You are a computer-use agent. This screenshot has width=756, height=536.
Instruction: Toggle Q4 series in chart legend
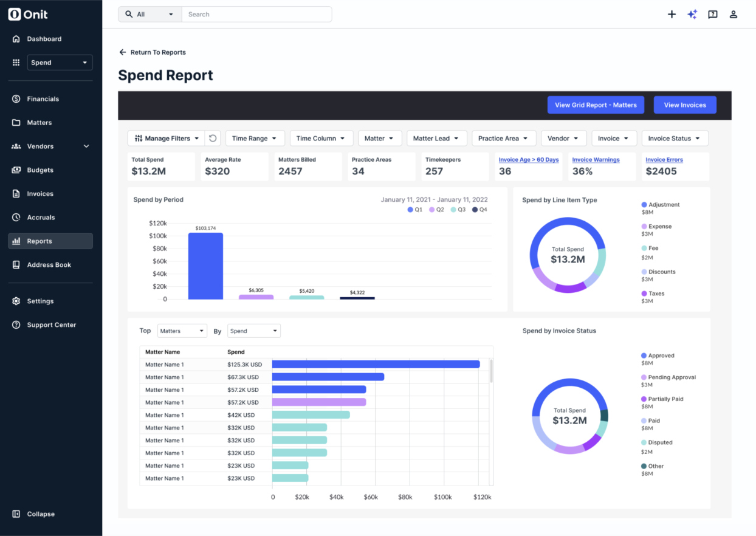click(479, 210)
